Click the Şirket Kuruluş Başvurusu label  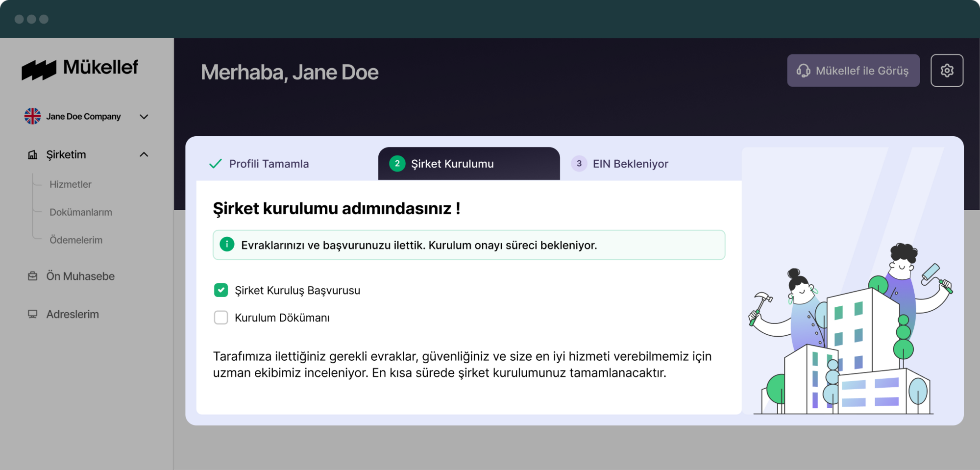coord(297,290)
